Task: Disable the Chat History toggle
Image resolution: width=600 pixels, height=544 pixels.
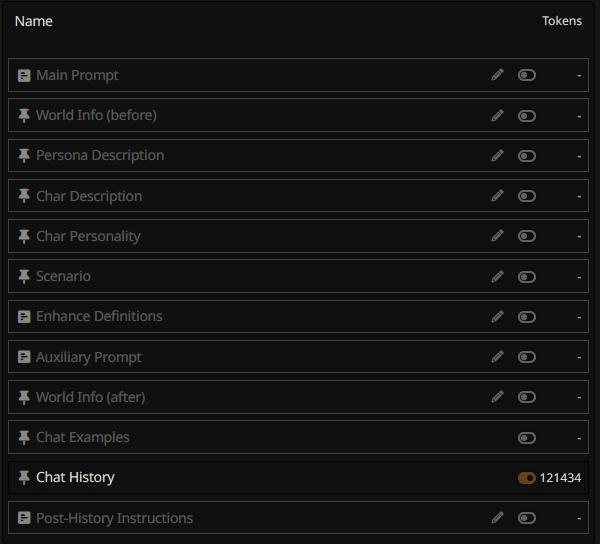Action: (x=527, y=478)
